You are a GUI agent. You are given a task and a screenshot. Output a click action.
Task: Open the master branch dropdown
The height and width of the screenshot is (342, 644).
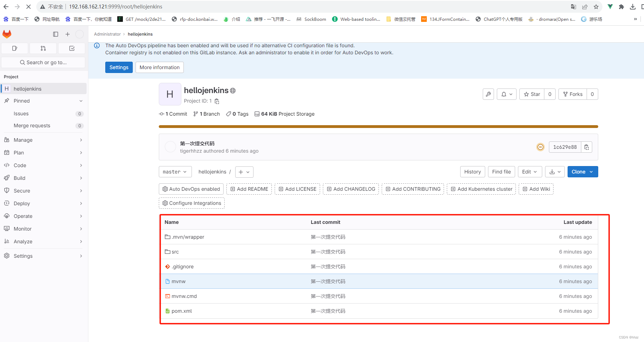pos(175,172)
